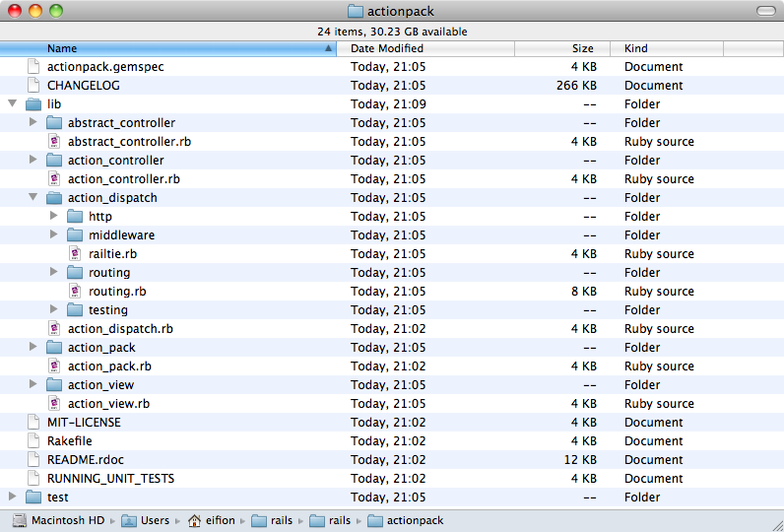
Task: Expand the action_pack folder triangle
Action: (x=33, y=347)
